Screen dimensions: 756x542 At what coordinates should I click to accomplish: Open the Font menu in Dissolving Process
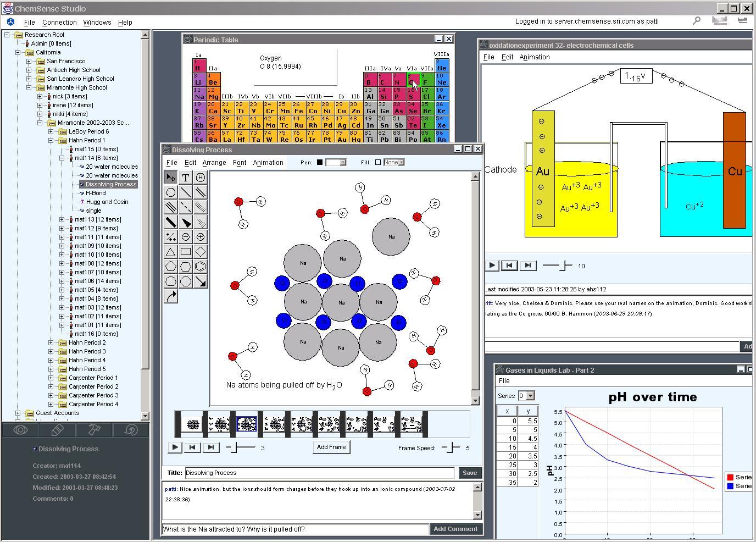point(240,163)
